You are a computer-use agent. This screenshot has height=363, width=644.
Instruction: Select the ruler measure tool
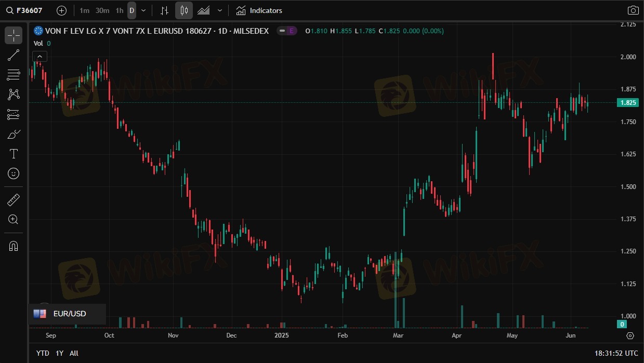point(14,199)
